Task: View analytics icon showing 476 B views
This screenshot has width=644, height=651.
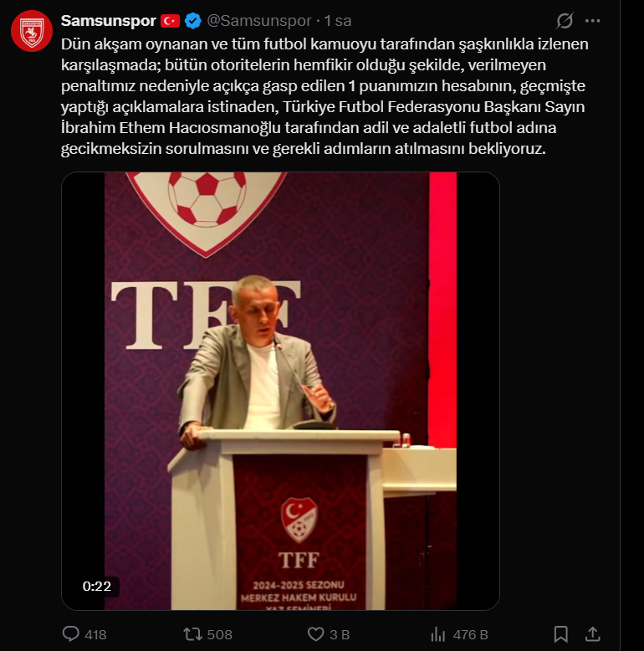Action: click(x=437, y=634)
